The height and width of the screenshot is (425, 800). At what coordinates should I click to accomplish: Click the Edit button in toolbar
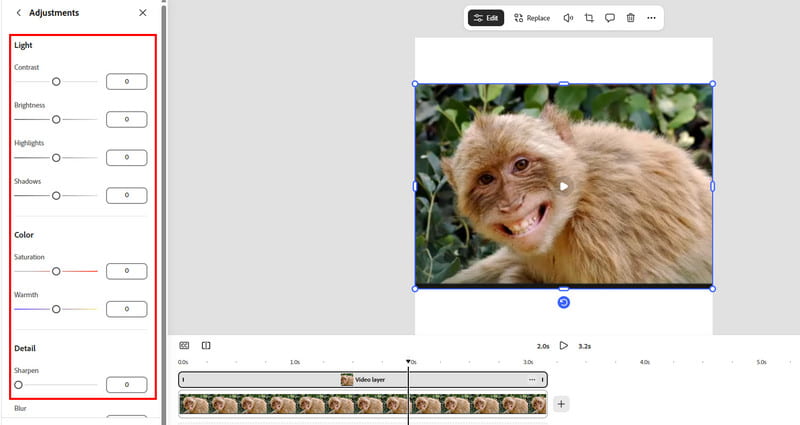486,18
